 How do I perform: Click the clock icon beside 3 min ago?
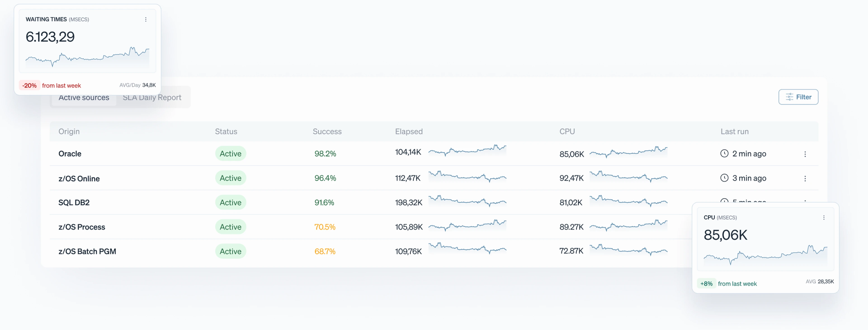[724, 178]
